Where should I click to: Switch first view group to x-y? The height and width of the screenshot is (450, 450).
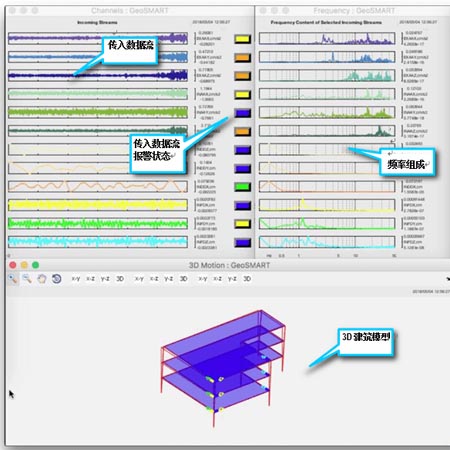tap(76, 279)
